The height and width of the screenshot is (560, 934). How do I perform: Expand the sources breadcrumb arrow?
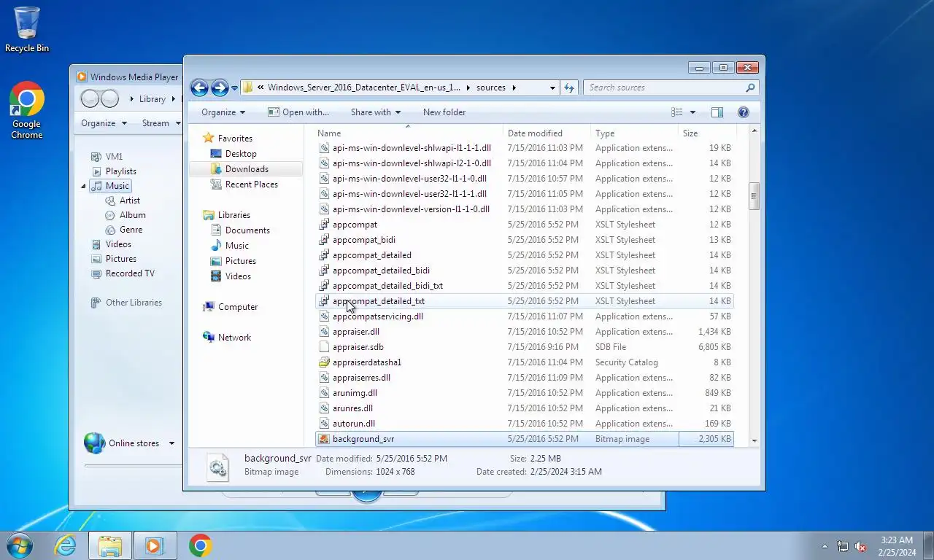[514, 87]
